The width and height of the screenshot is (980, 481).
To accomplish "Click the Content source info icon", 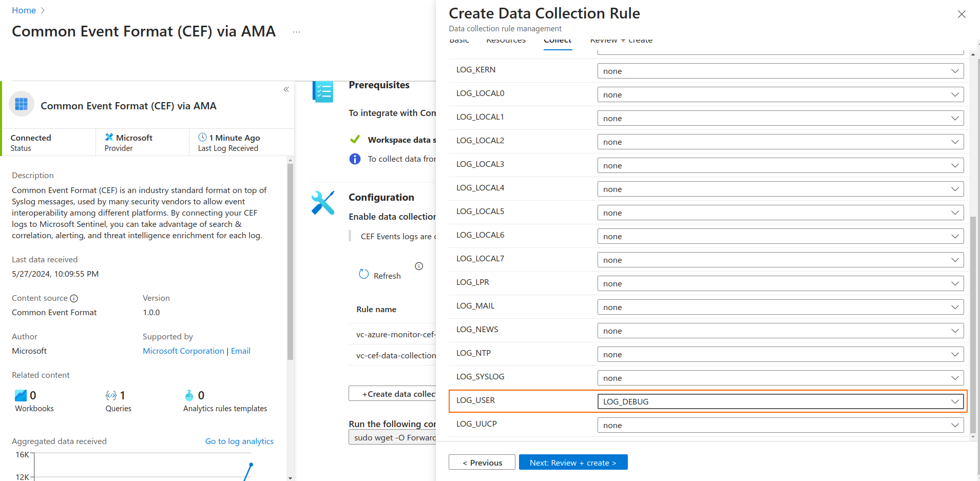I will (x=74, y=298).
